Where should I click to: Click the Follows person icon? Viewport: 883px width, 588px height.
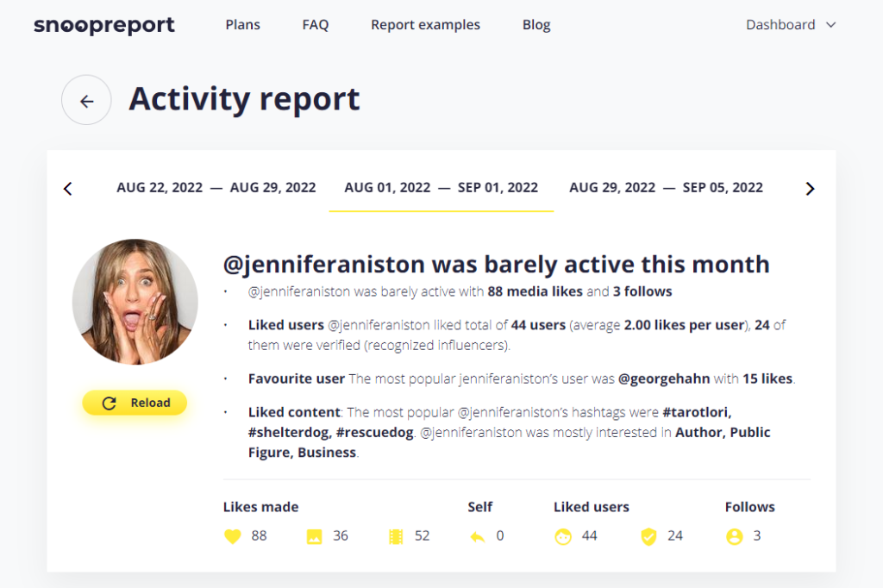tap(735, 537)
